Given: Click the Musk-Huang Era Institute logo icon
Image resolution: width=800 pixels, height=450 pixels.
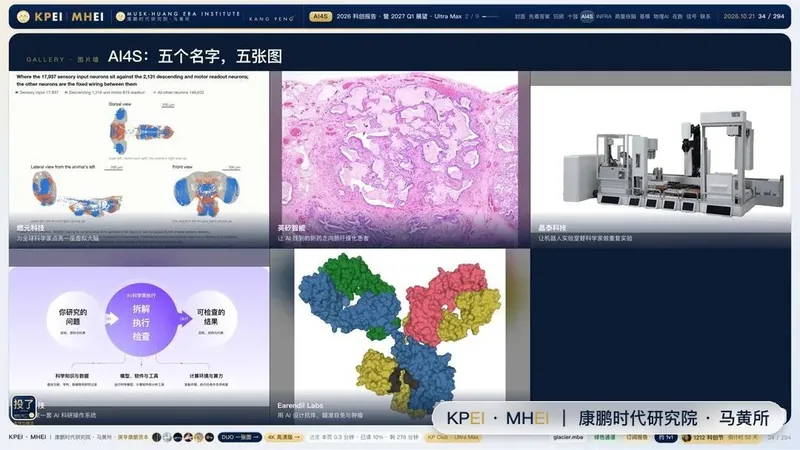Looking at the screenshot, I should (120, 17).
